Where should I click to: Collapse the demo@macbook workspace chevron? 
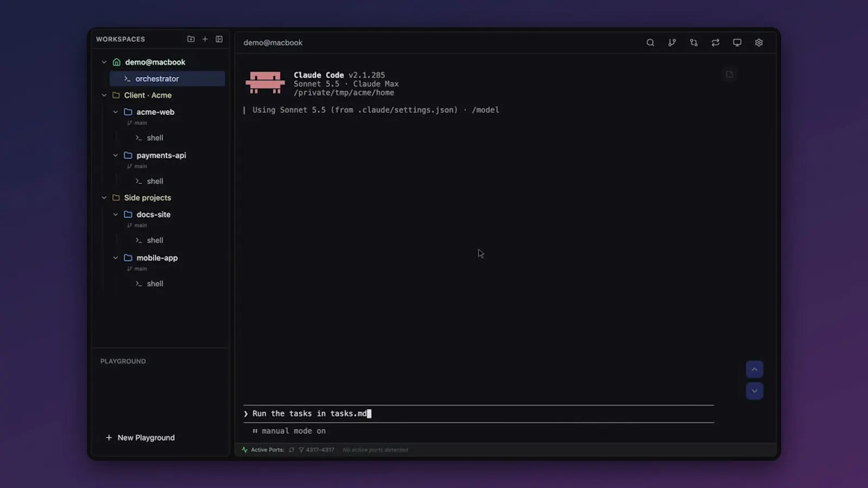(104, 62)
